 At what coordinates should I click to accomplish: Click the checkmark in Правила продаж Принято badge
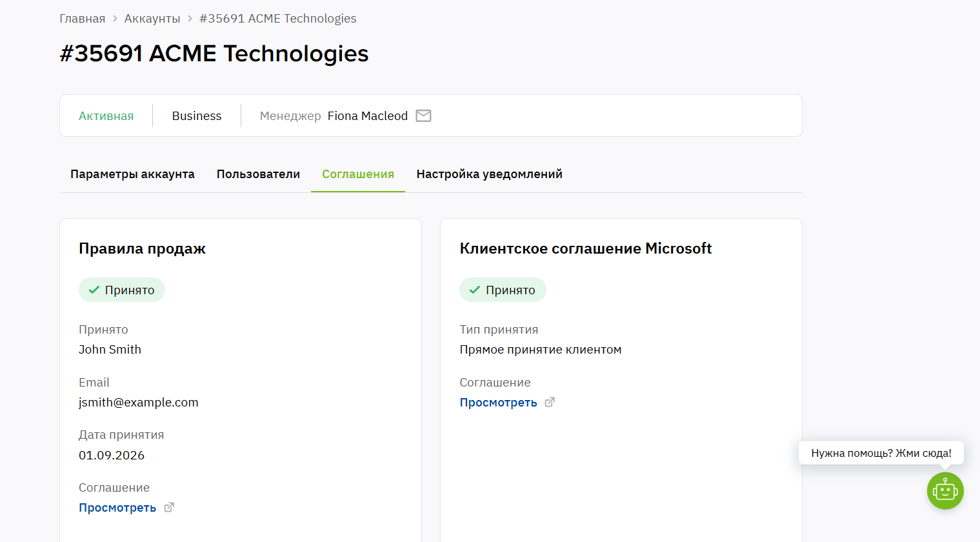click(94, 290)
